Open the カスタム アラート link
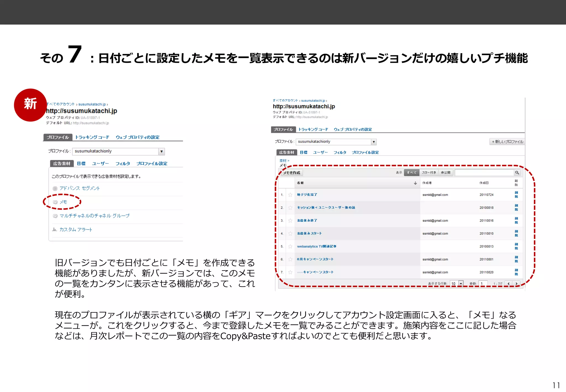This screenshot has width=566, height=392. (76, 229)
